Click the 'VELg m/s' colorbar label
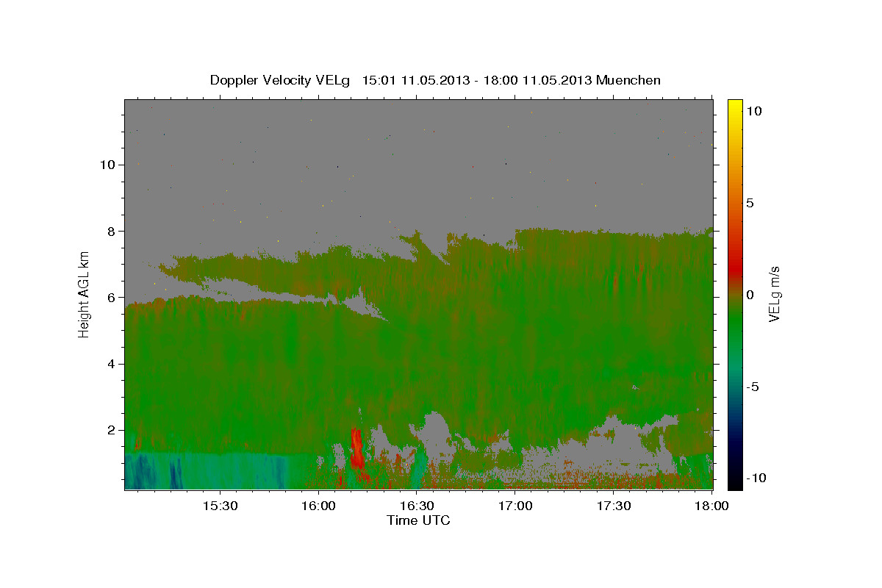Screen dimensions: 882x588 click(775, 294)
